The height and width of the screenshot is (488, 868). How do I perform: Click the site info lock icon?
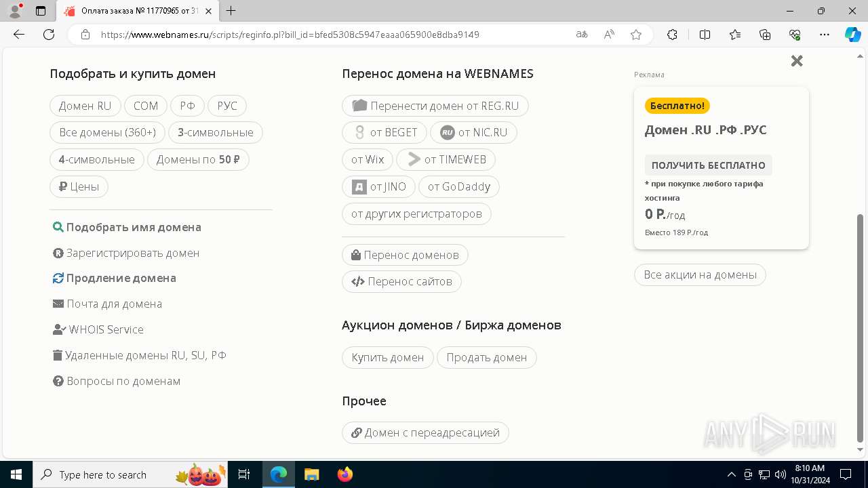click(x=85, y=35)
